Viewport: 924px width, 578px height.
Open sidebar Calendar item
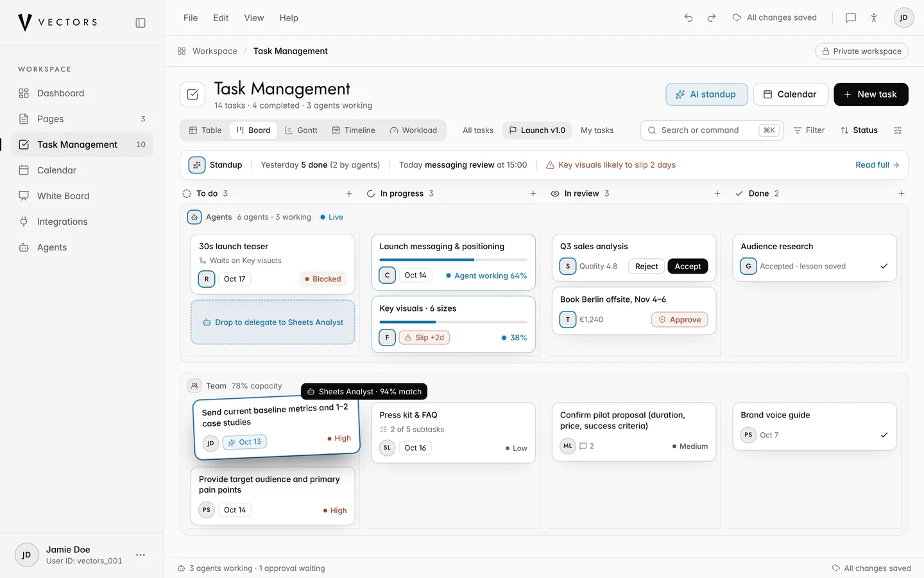tap(81, 170)
